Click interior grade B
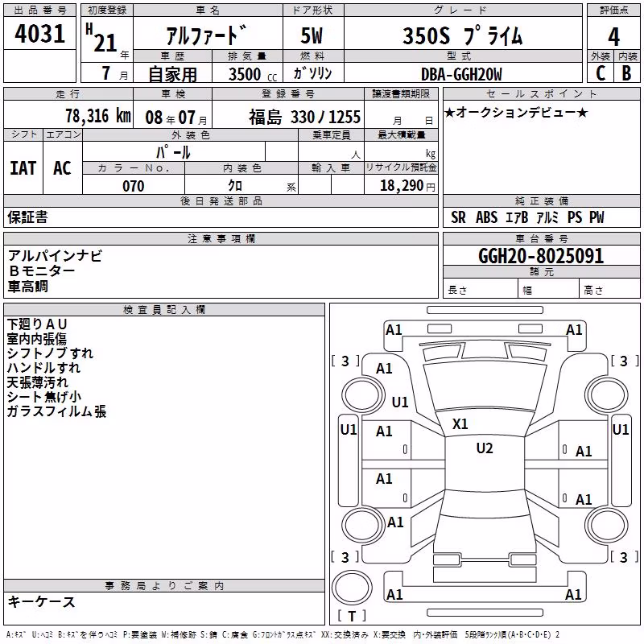 [626, 73]
